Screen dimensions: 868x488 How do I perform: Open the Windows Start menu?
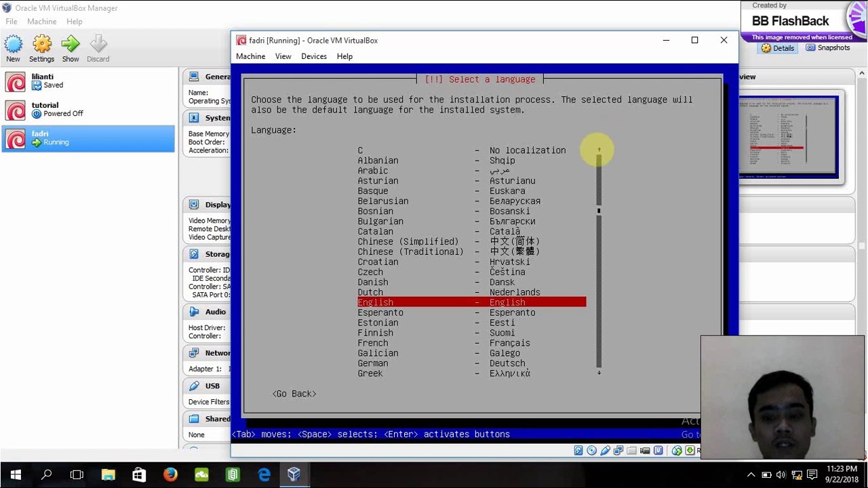(x=16, y=475)
